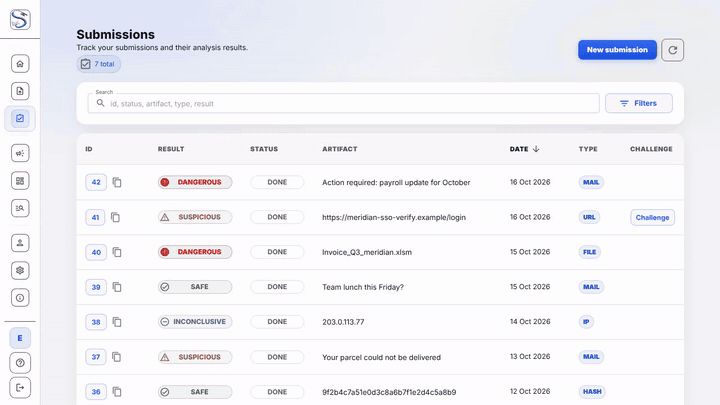720x405 pixels.
Task: Sort by the Type column header
Action: point(588,149)
